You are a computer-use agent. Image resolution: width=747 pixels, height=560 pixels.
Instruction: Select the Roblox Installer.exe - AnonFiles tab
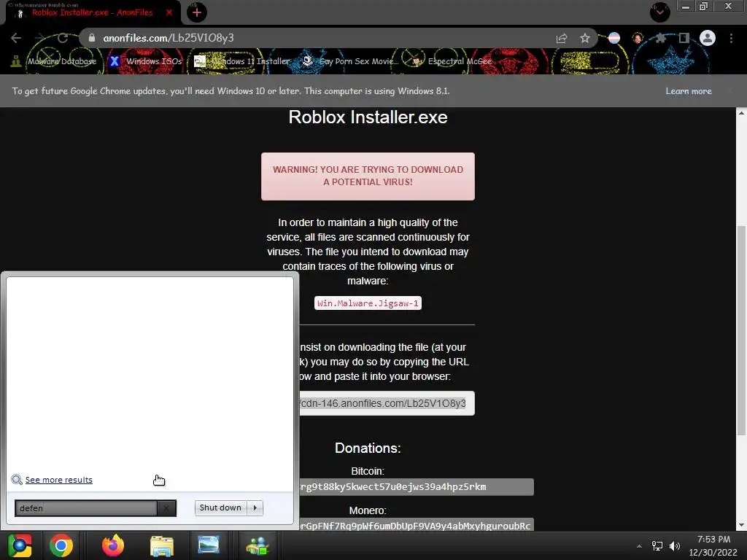(93, 12)
